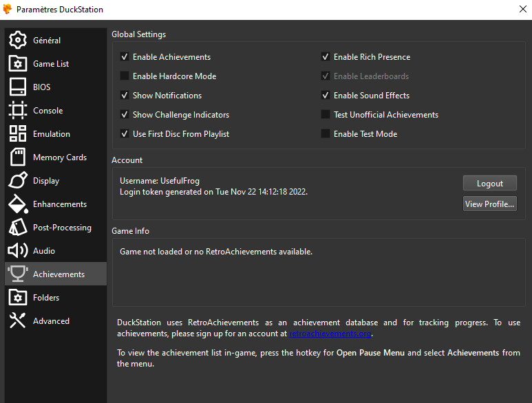Viewport: 532px width, 403px height.
Task: Click the Folders gear-folder icon
Action: coord(18,297)
